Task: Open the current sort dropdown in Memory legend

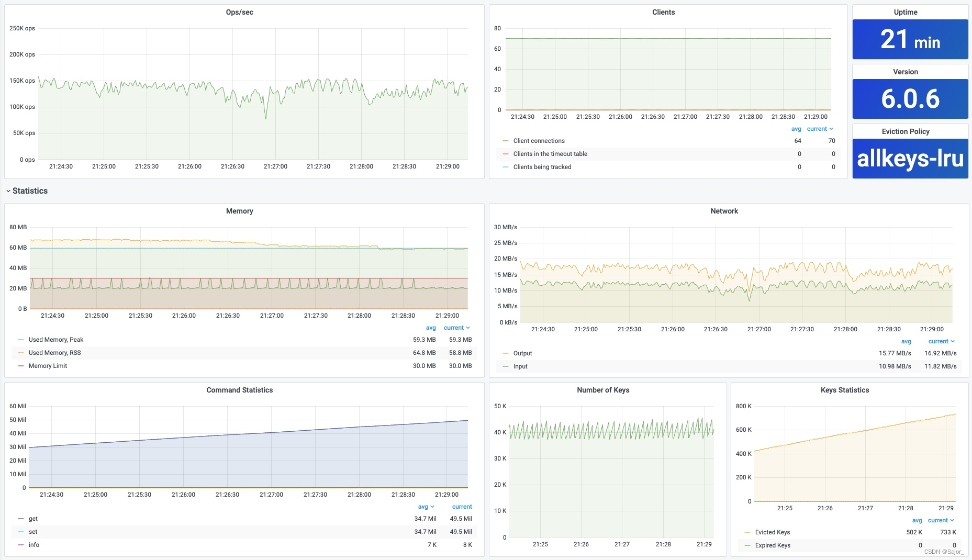Action: pyautogui.click(x=456, y=328)
